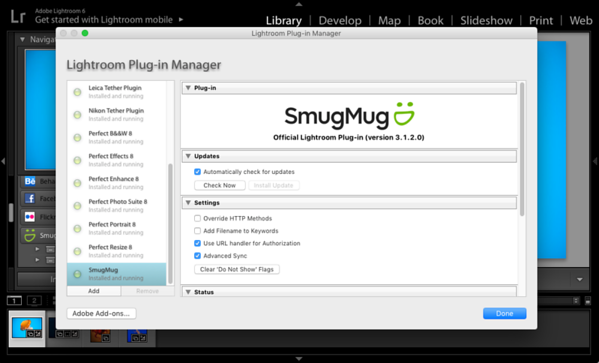The image size is (599, 363).
Task: Click the status dot beside Perfect Effects 8
Action: coord(78,160)
